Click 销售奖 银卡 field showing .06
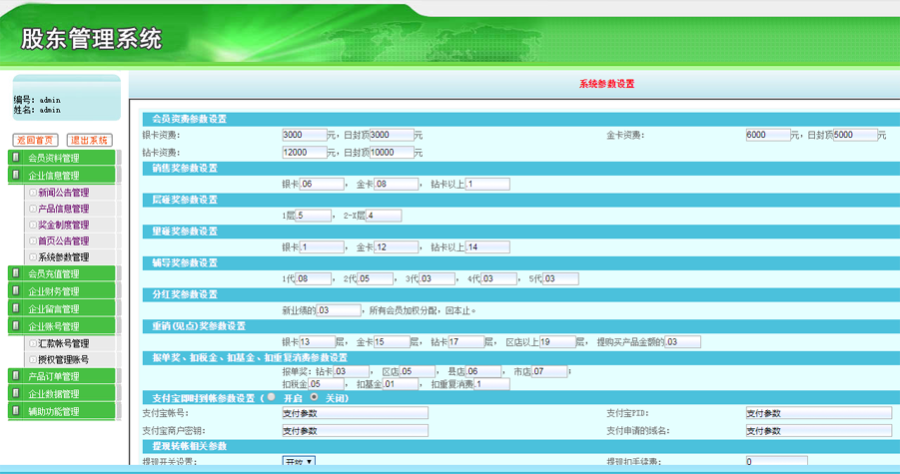This screenshot has width=900, height=474. (x=322, y=184)
